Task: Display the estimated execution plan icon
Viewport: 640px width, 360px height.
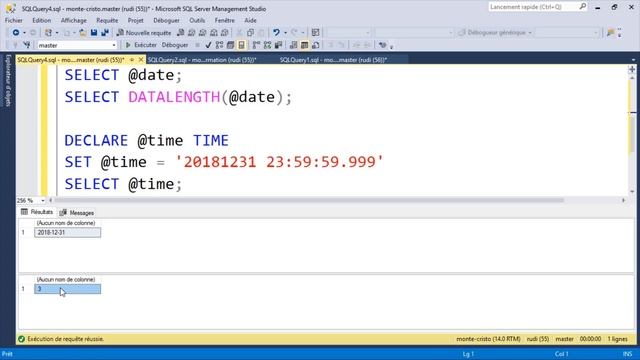Action: (x=219, y=45)
